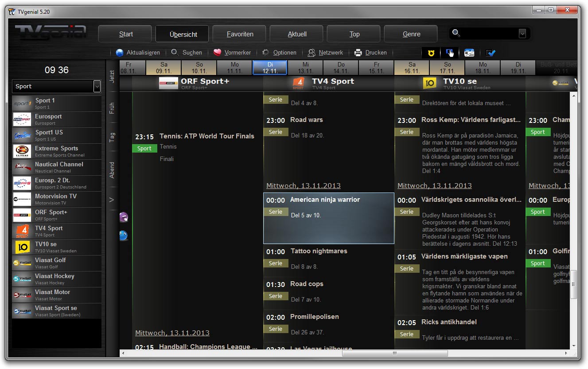Select day Mi 13.11.

tap(306, 68)
